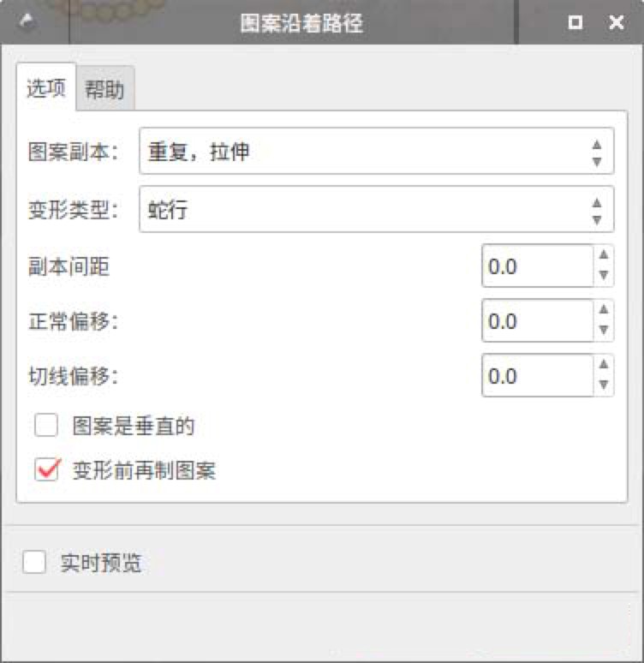Viewport: 644px width, 663px height.
Task: Increase 切线偏移 with up arrow
Action: point(604,365)
